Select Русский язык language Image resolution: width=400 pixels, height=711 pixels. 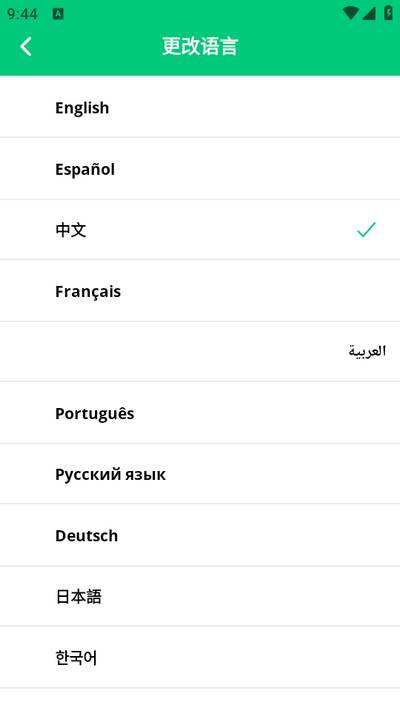coord(200,474)
